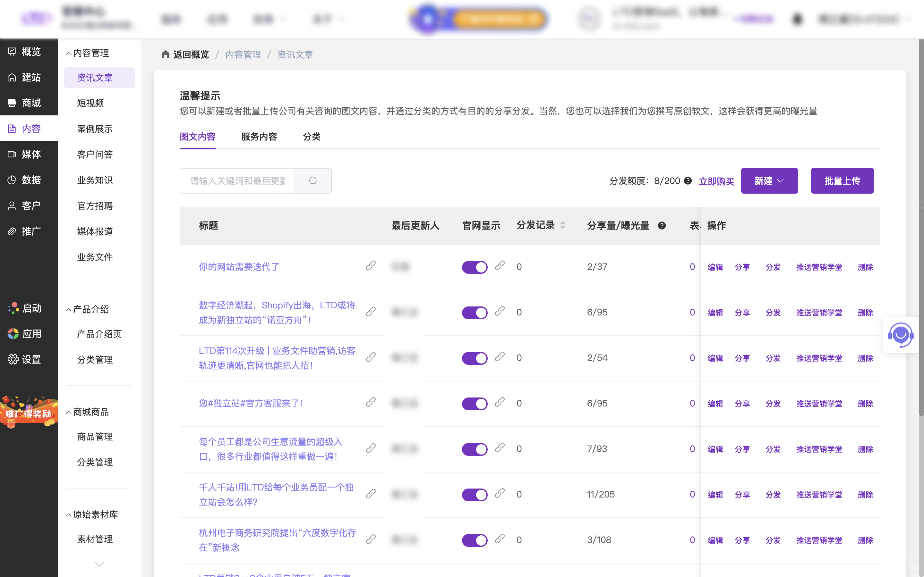Toggle 官网显示 switch for 千人千站 article
This screenshot has width=924, height=577.
[474, 495]
